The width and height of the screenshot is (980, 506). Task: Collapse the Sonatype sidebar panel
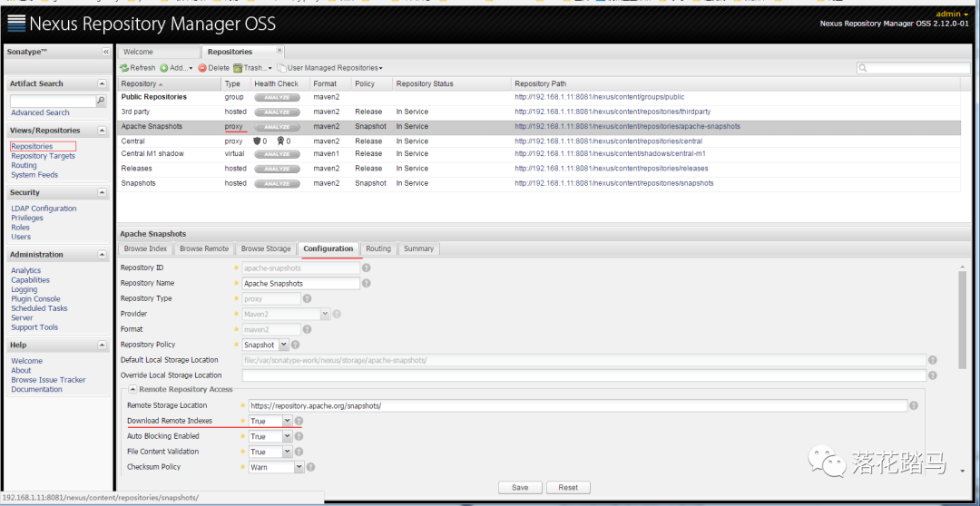tap(105, 52)
